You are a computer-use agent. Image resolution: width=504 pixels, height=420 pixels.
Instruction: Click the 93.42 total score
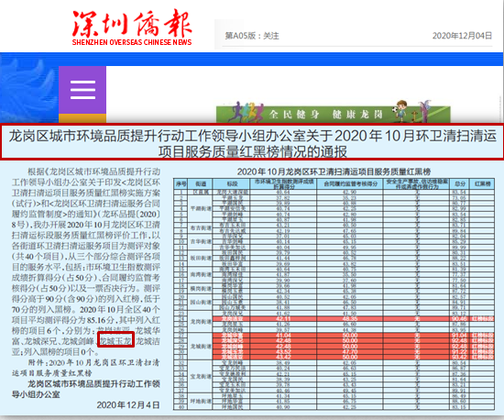pos(459,357)
